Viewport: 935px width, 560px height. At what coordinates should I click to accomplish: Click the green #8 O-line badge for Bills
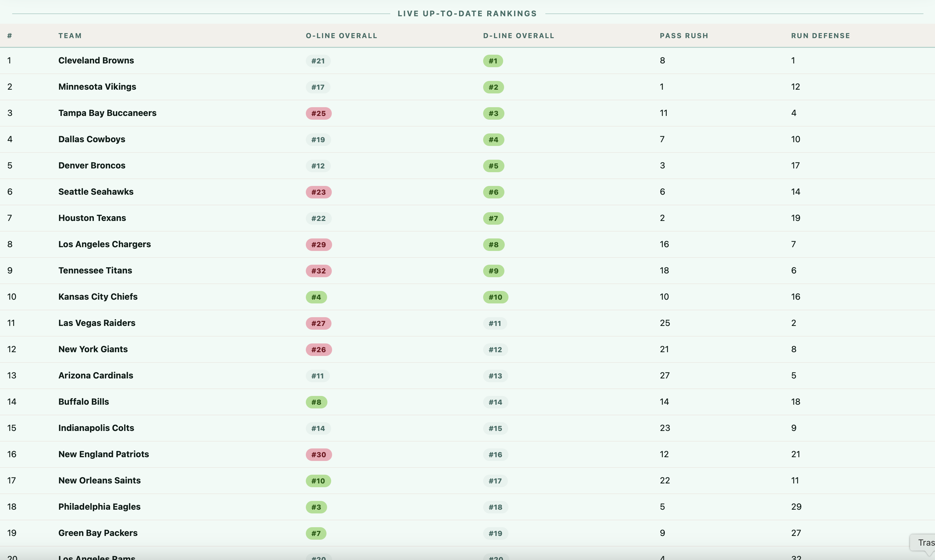click(316, 402)
